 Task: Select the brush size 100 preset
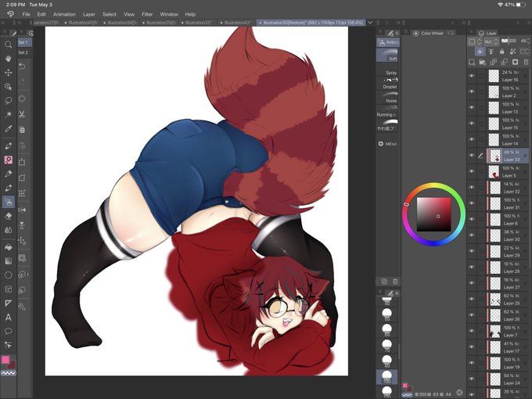[x=386, y=376]
